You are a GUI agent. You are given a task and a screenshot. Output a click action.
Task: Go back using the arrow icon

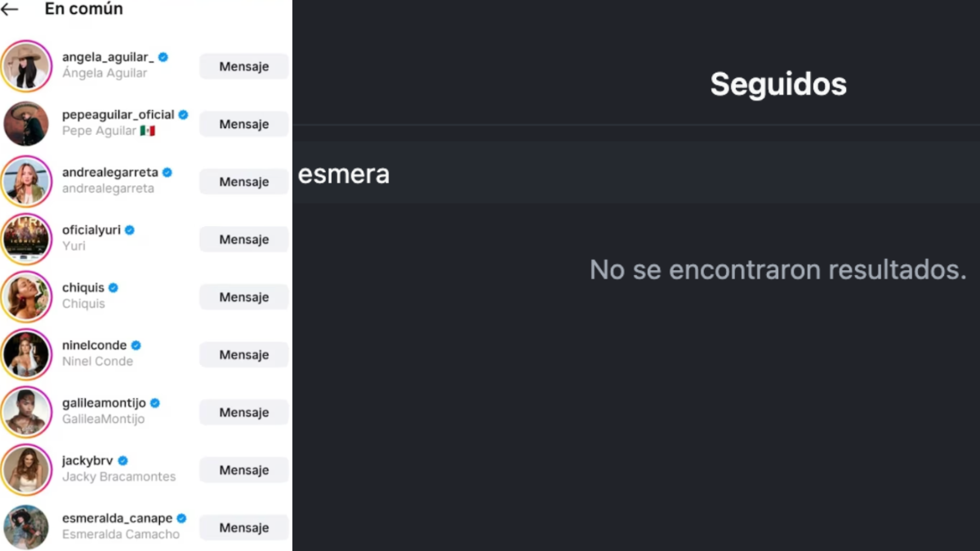coord(10,9)
